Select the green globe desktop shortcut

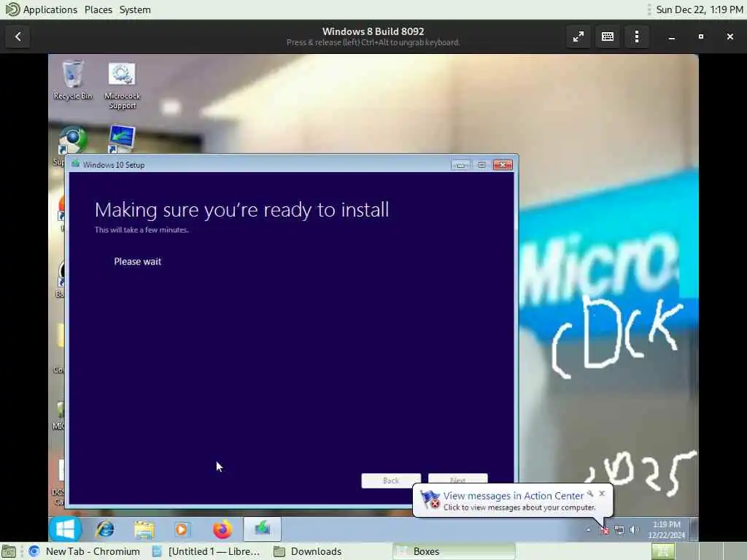coord(72,140)
